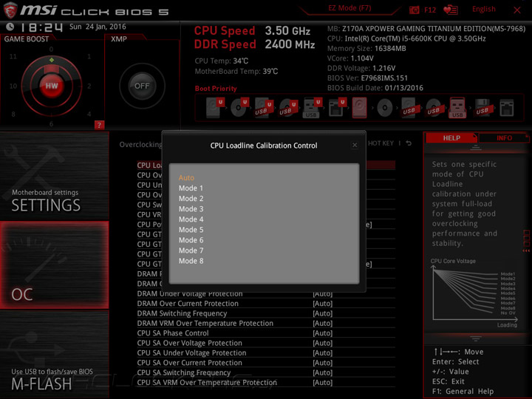Exit BIOS with the top-right X
532x399 pixels.
[516, 10]
